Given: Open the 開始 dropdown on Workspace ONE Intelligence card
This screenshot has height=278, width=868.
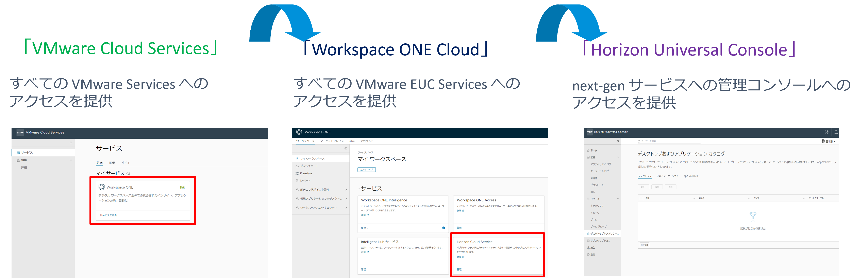Looking at the screenshot, I should click(x=365, y=228).
